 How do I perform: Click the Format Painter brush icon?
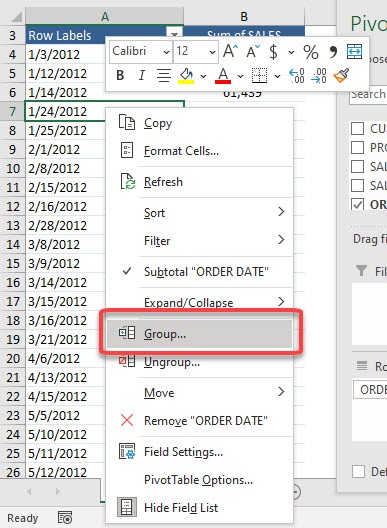tap(341, 76)
